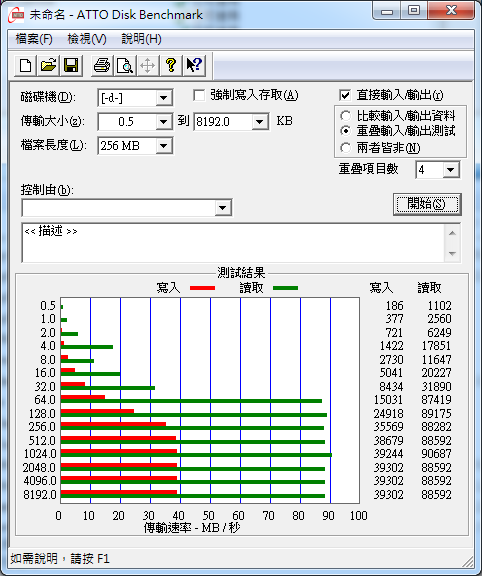
Task: Click the 64.0 row label in chart
Action: point(45,399)
